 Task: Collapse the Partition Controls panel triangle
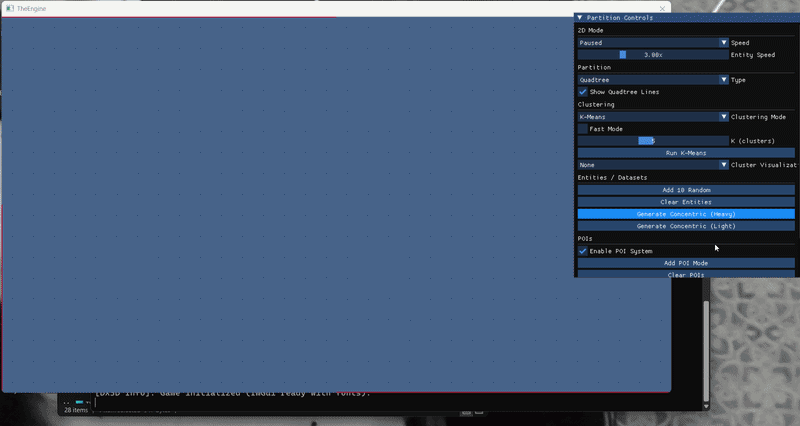[x=580, y=18]
